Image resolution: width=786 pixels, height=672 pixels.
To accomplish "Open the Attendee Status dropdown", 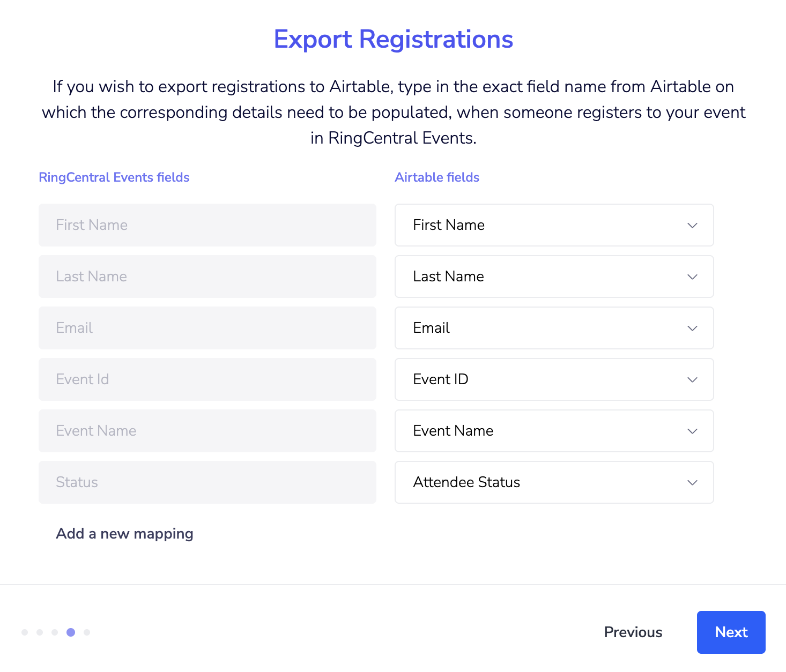I will click(554, 482).
